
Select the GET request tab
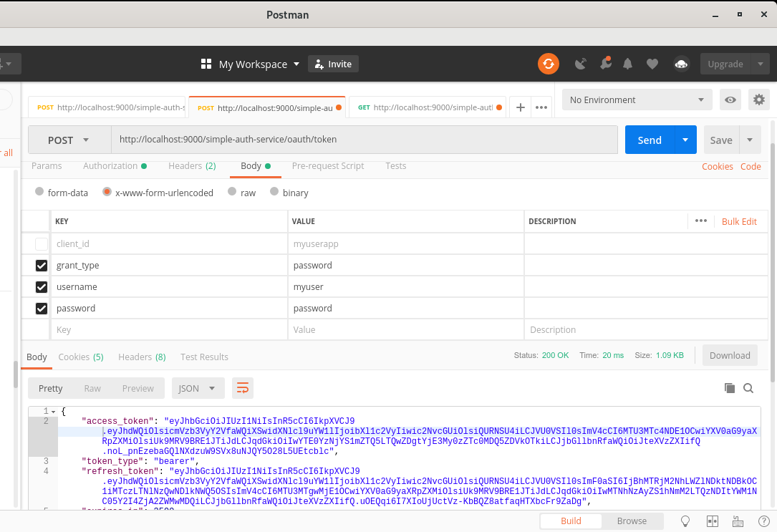pos(427,107)
